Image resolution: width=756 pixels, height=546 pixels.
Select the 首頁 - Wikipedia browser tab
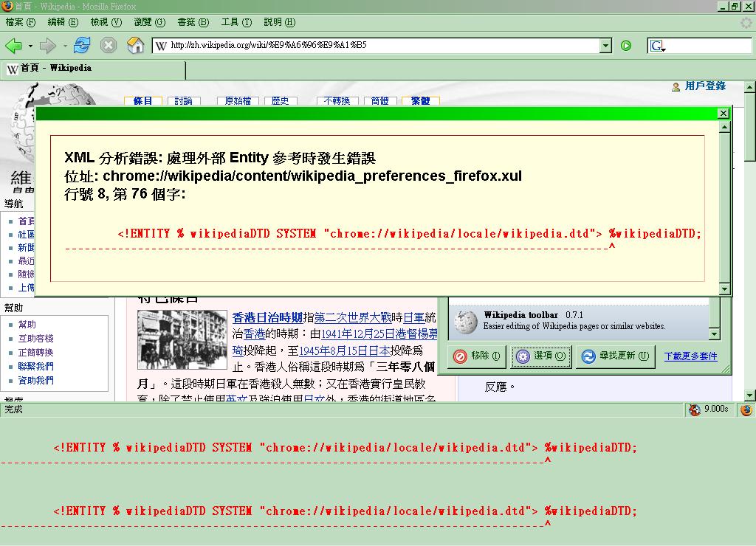tap(94, 69)
